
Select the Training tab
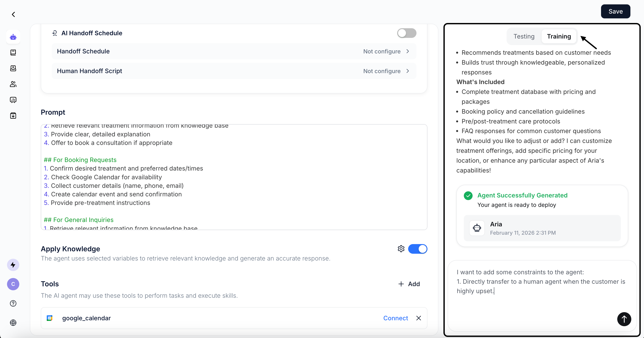(x=559, y=36)
